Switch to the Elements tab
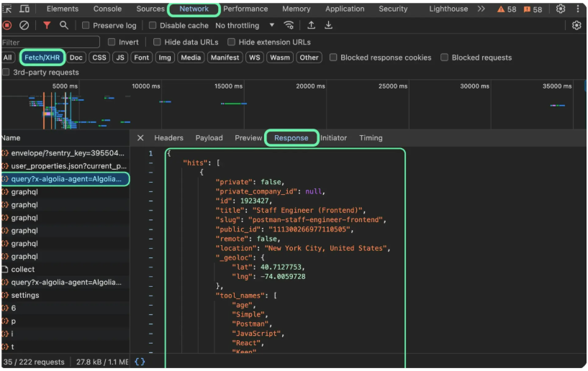The height and width of the screenshot is (371, 588). click(62, 9)
